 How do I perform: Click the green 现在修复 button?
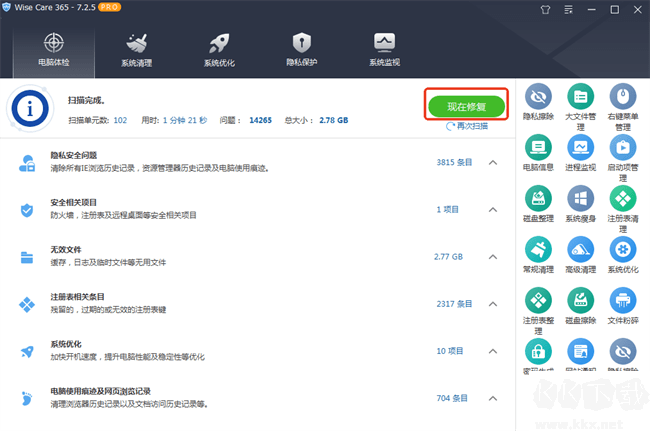point(466,105)
